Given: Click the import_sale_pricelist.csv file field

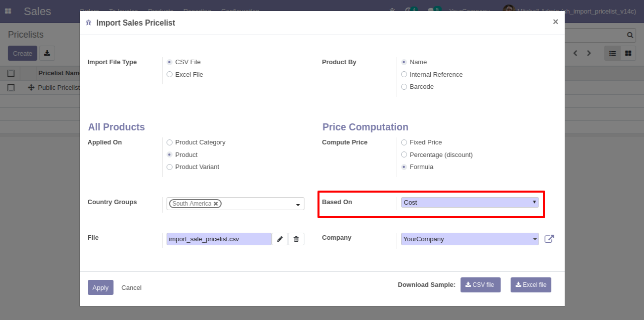Looking at the screenshot, I should point(219,239).
